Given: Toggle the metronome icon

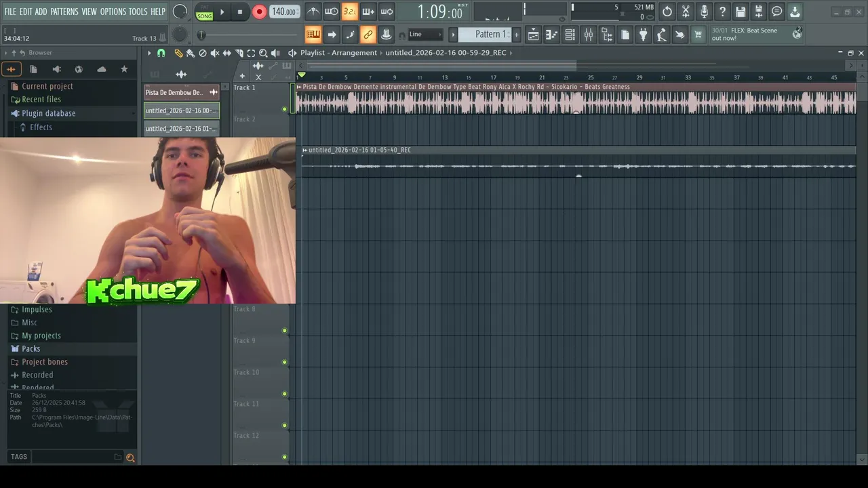Looking at the screenshot, I should (313, 12).
